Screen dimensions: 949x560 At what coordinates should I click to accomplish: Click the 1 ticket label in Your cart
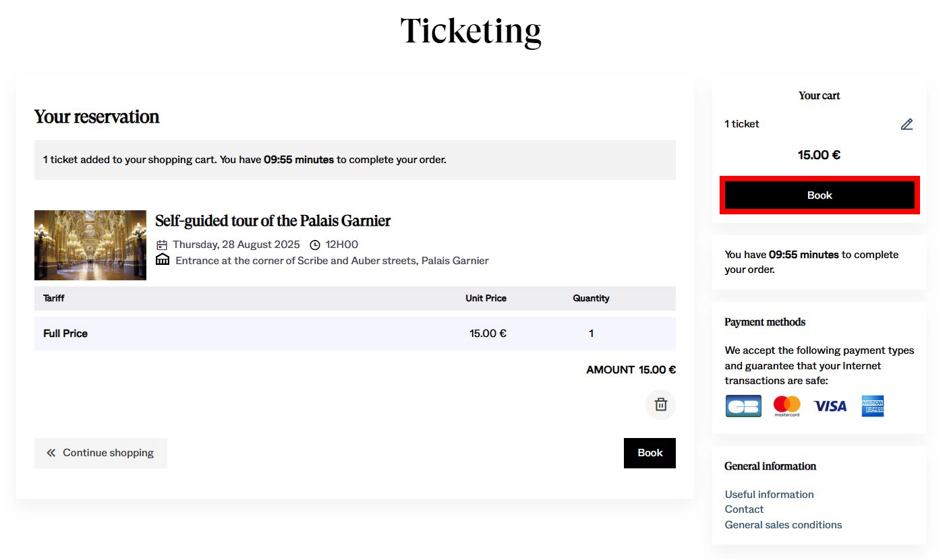point(742,124)
